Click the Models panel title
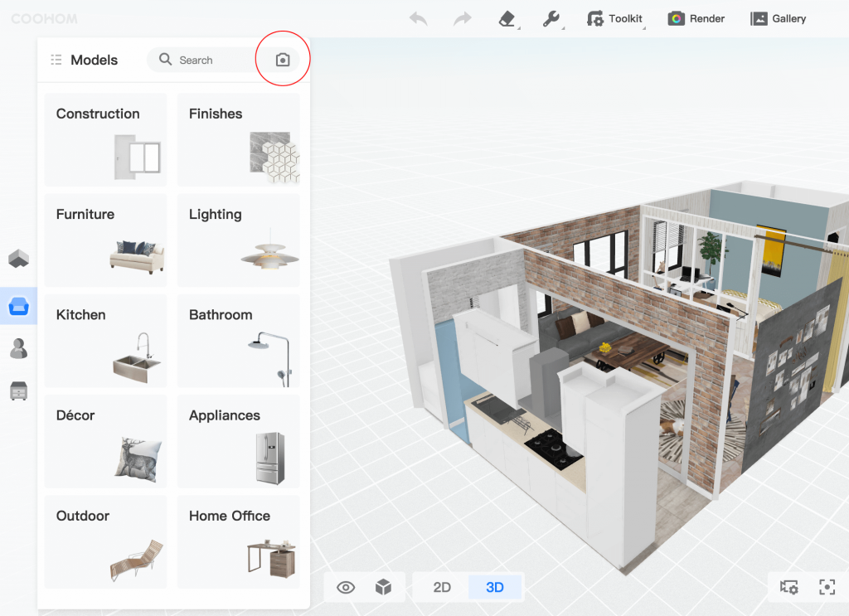 click(95, 60)
